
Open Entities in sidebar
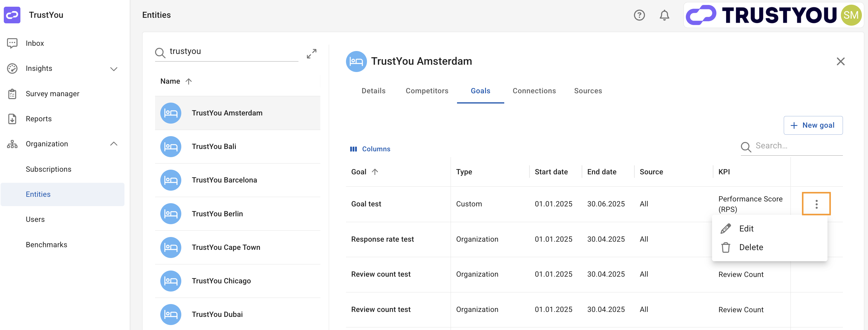tap(62, 194)
